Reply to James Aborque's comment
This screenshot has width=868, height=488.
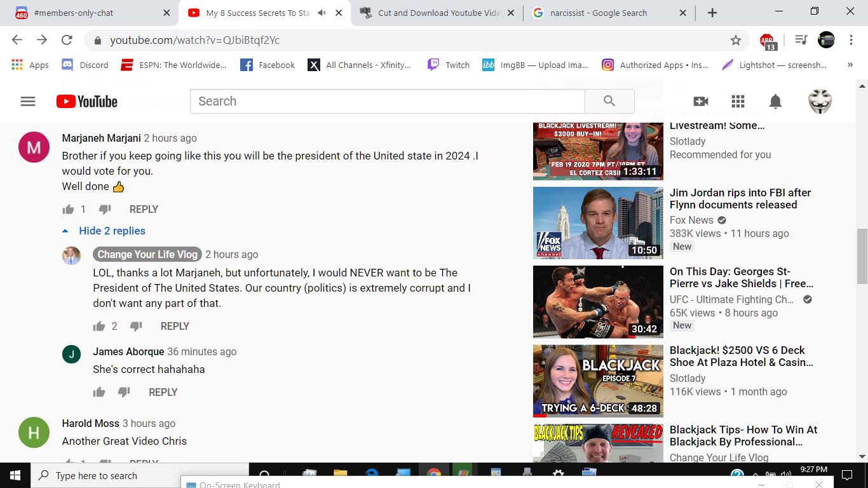pyautogui.click(x=163, y=392)
